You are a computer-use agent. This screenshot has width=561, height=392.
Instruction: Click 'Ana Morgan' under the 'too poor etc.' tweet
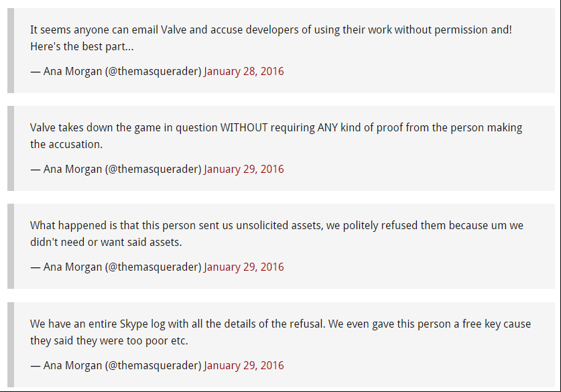(72, 365)
